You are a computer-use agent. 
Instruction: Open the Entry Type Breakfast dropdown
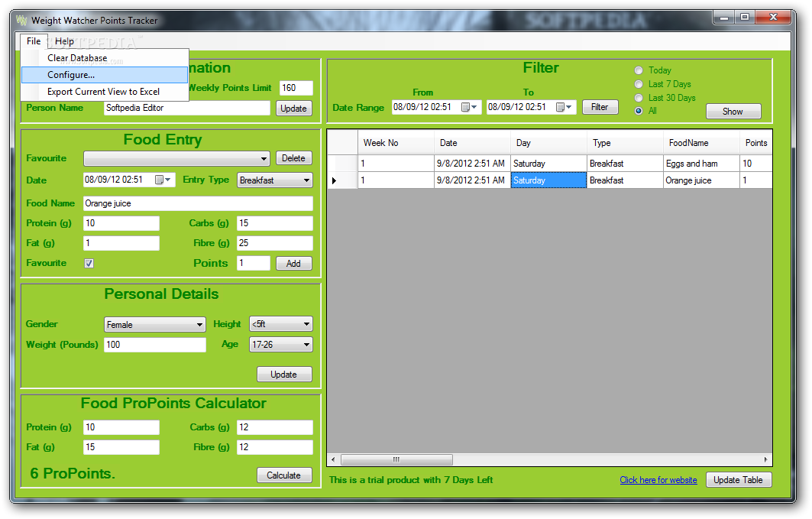point(274,180)
